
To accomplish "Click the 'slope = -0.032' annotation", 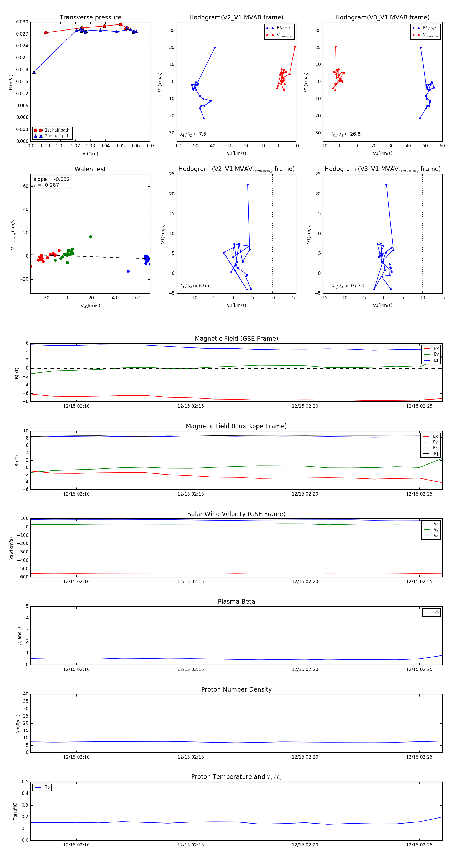I will click(52, 179).
